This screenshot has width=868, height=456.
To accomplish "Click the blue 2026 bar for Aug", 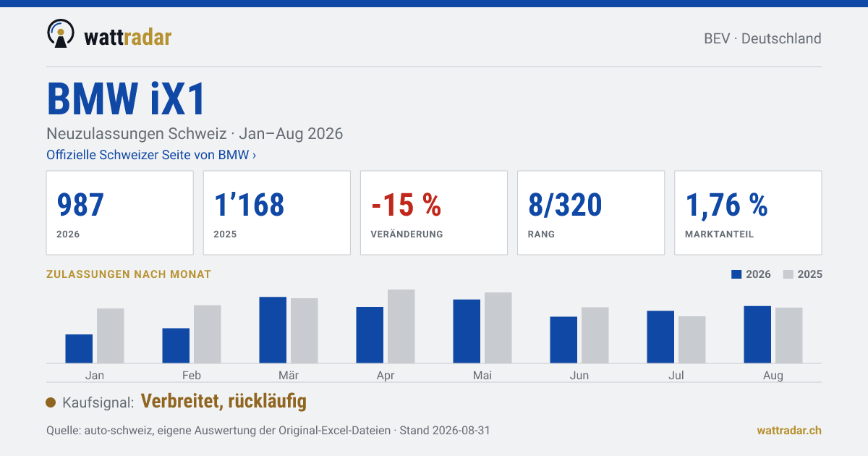I will (x=757, y=334).
